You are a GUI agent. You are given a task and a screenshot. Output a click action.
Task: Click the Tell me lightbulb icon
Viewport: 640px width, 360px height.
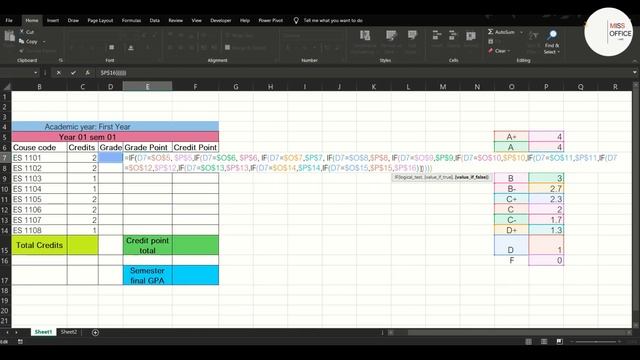[x=296, y=20]
